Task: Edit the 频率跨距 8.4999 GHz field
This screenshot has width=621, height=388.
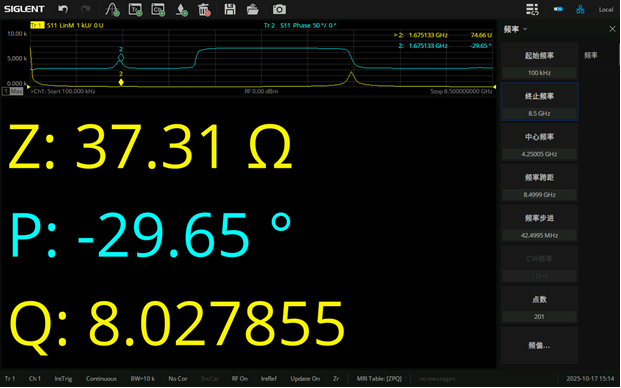Action: point(539,195)
